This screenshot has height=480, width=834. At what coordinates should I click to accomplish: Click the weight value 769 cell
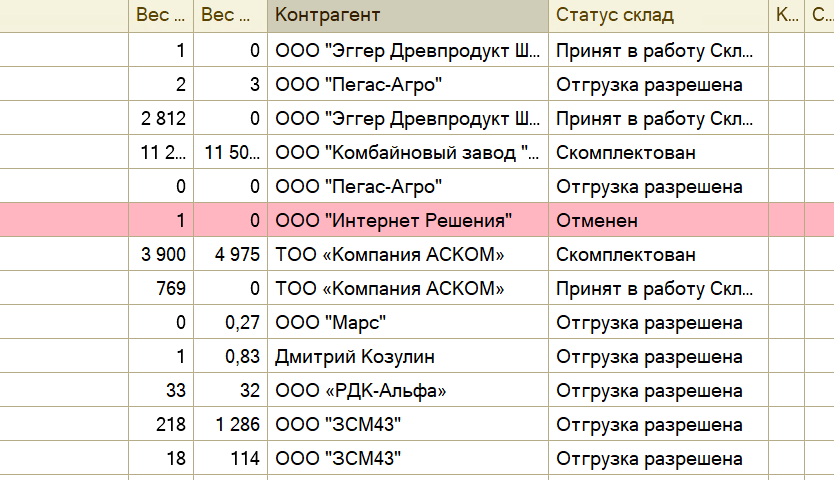point(161,288)
